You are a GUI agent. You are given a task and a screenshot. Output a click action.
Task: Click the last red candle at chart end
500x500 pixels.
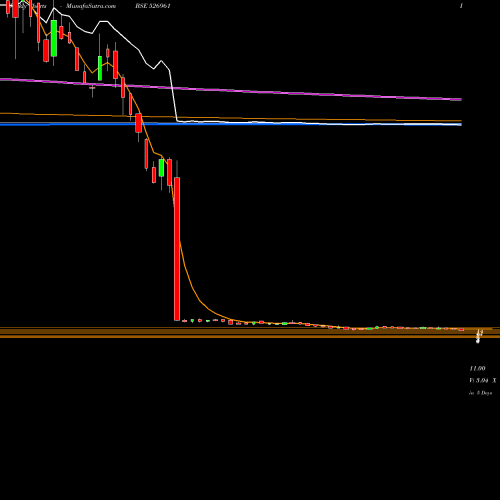[x=461, y=330]
